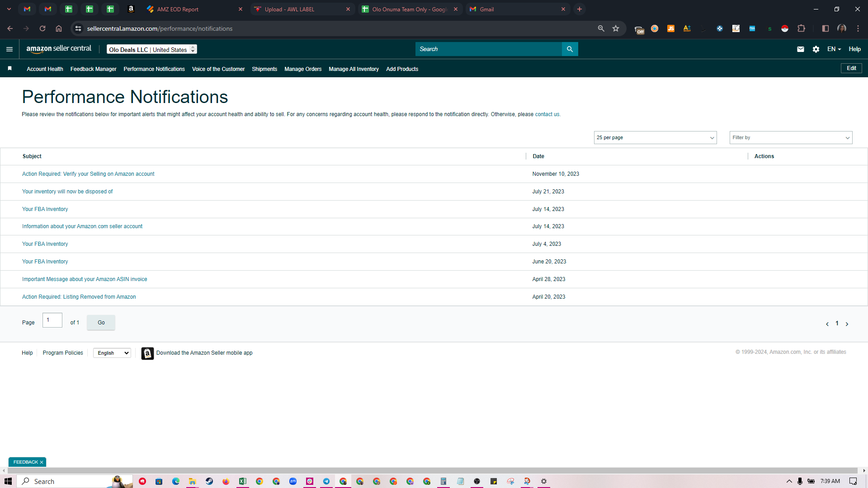The width and height of the screenshot is (868, 488).
Task: Show hidden system tray icons
Action: point(789,481)
